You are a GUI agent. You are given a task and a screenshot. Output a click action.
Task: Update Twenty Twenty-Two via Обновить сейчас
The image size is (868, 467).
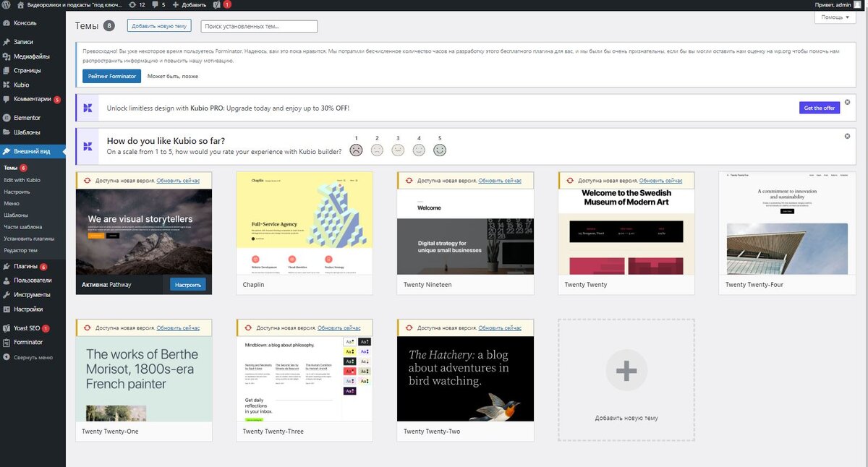coord(500,328)
